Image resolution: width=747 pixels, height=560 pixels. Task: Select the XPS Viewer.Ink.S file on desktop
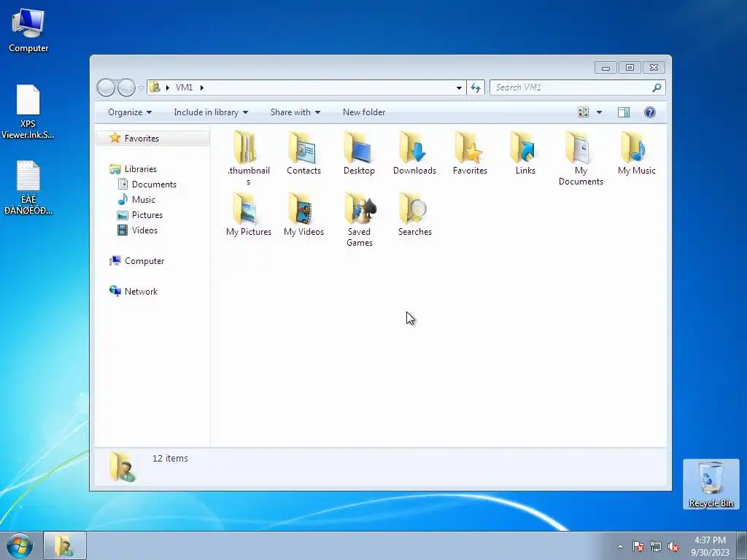pyautogui.click(x=28, y=112)
